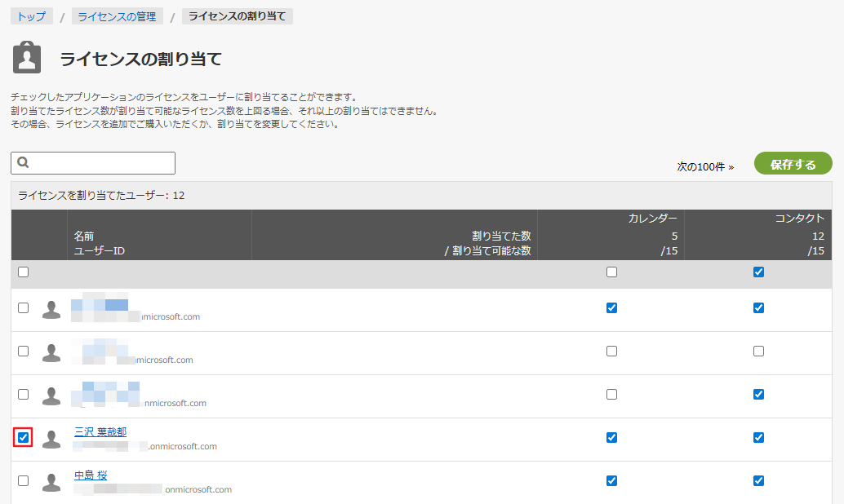The height and width of the screenshot is (504, 844).
Task: Select 中島 桜 row checkbox
Action: (x=23, y=481)
